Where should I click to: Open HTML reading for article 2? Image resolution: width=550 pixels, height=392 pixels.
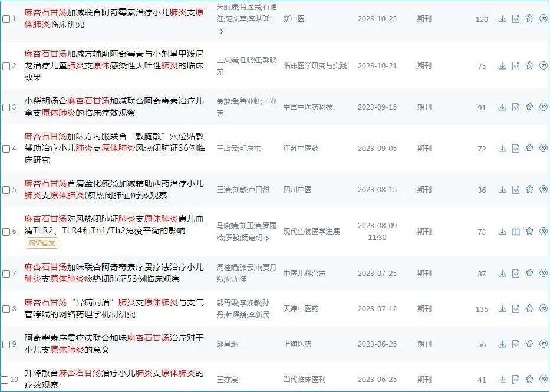(516, 65)
